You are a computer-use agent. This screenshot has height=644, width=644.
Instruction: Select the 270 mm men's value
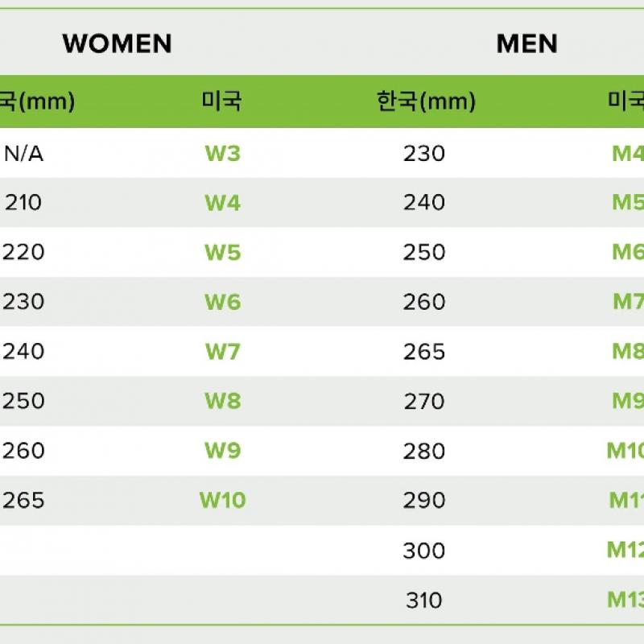point(424,401)
